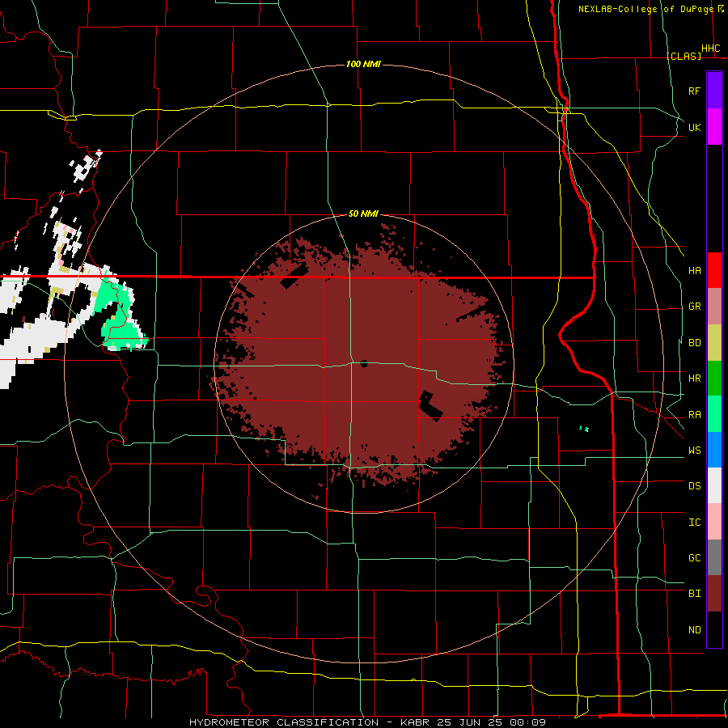
Task: Click the 100 NMI range ring label
Action: click(x=363, y=64)
